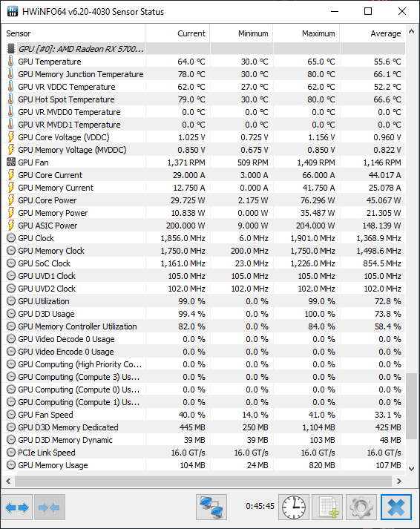Viewport: 420px width, 529px height.
Task: Select GPU Video Decode 0 Usage label
Action: [66, 339]
